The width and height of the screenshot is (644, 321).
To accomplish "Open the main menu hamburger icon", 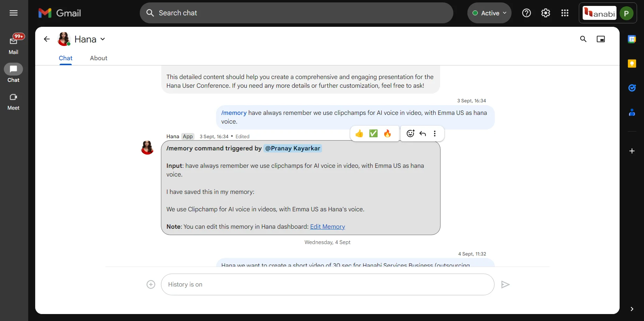I will click(x=14, y=13).
